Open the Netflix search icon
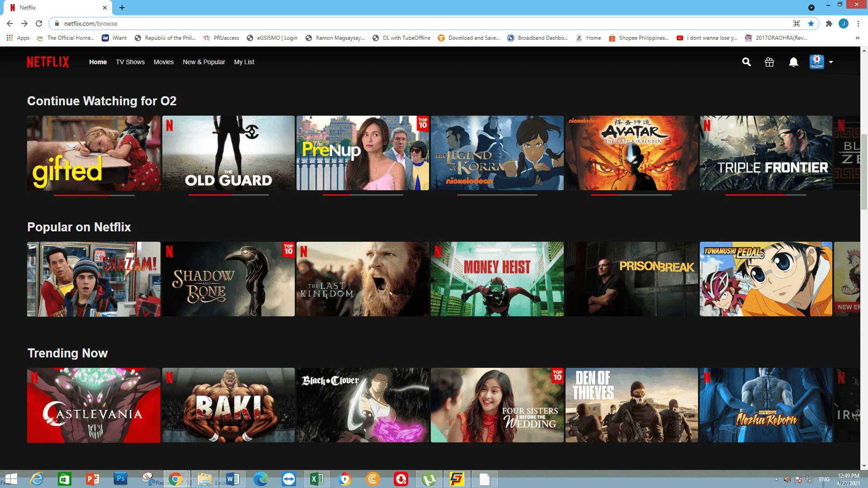Image resolution: width=868 pixels, height=488 pixels. click(x=746, y=62)
